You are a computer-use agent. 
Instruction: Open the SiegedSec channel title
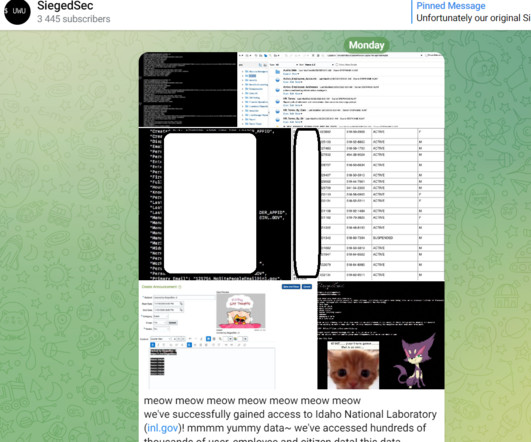click(x=65, y=5)
